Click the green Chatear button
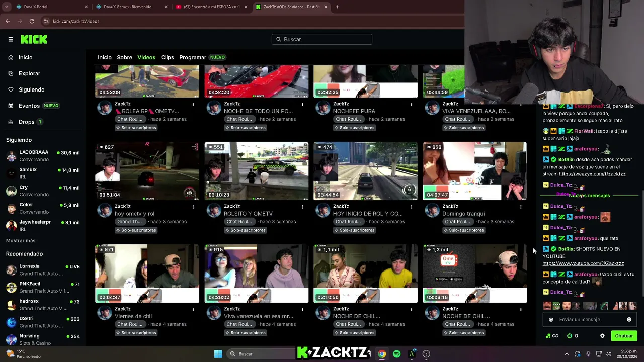 click(x=624, y=336)
